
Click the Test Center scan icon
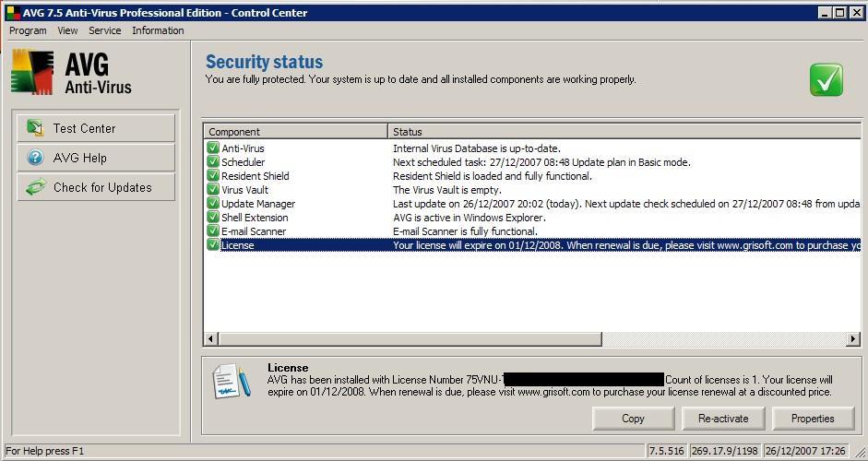pyautogui.click(x=35, y=128)
